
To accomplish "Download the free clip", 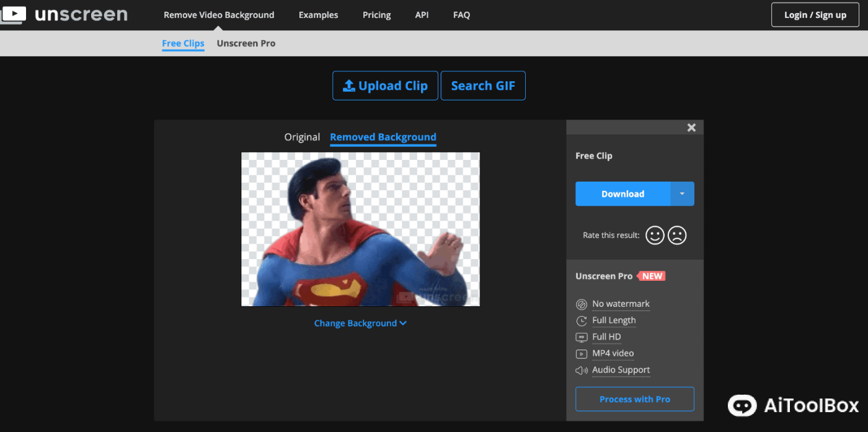I will (x=622, y=194).
